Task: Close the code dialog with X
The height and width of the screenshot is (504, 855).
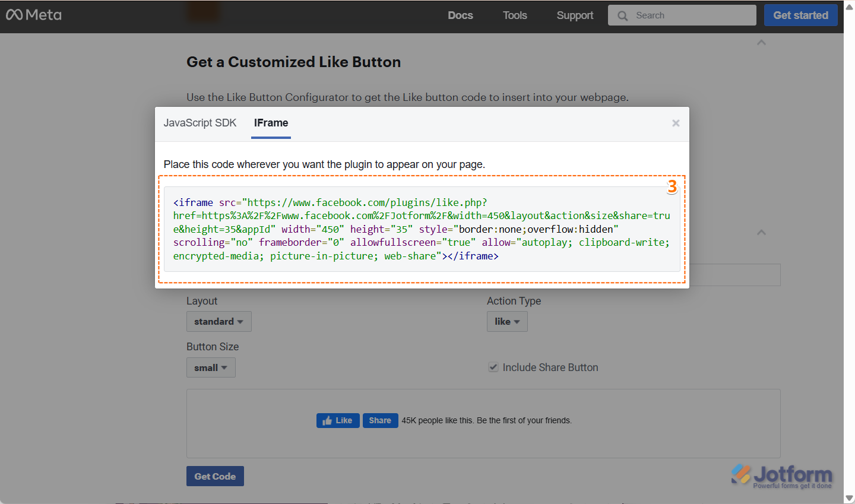Action: (x=676, y=123)
